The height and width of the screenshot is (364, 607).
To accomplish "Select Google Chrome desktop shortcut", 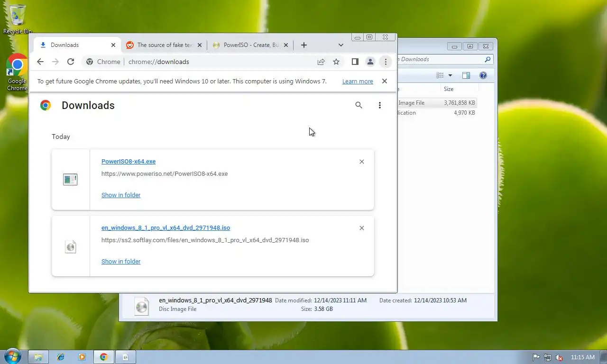I will 17,73.
